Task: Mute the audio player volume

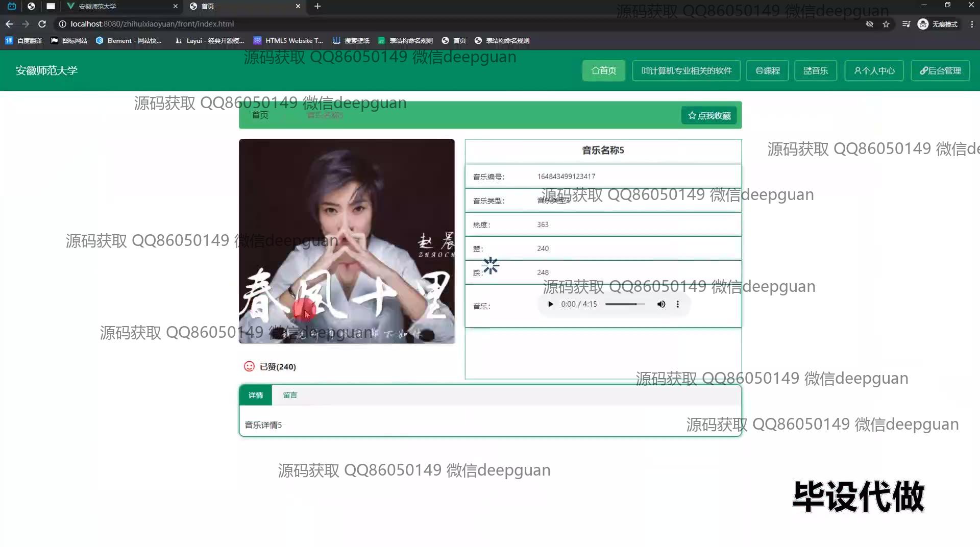Action: click(x=661, y=304)
